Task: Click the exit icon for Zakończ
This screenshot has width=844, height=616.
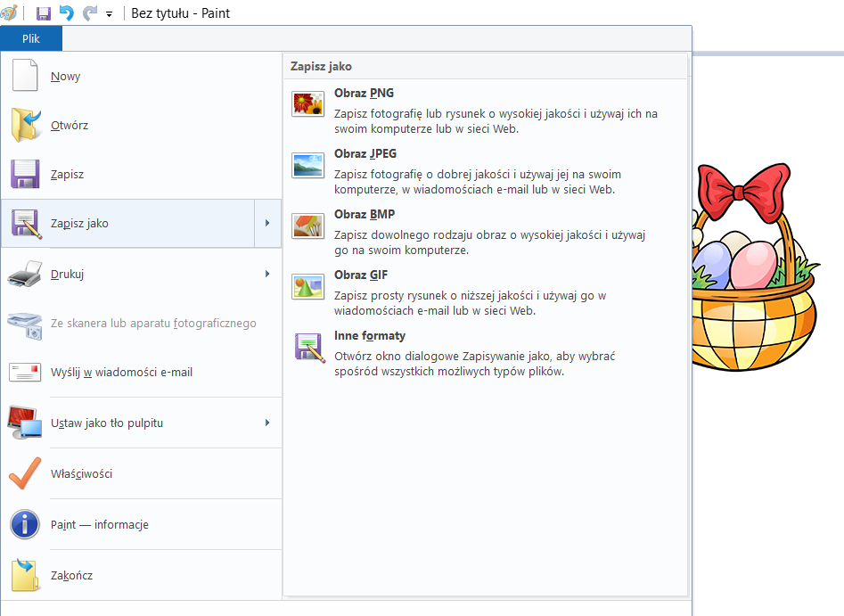Action: (x=25, y=574)
